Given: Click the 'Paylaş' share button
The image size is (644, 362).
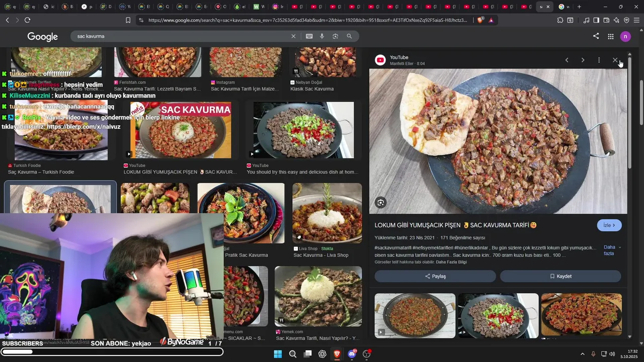Looking at the screenshot, I should click(x=435, y=276).
